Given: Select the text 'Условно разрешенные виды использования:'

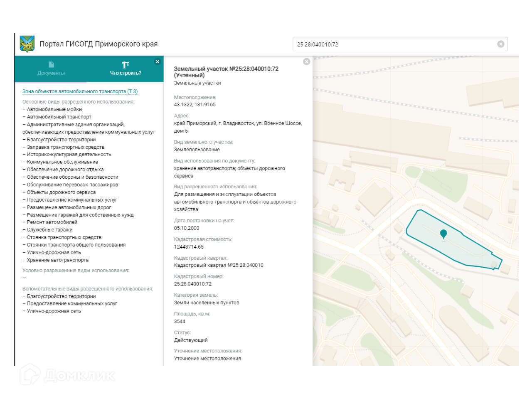Looking at the screenshot, I should (76, 271).
